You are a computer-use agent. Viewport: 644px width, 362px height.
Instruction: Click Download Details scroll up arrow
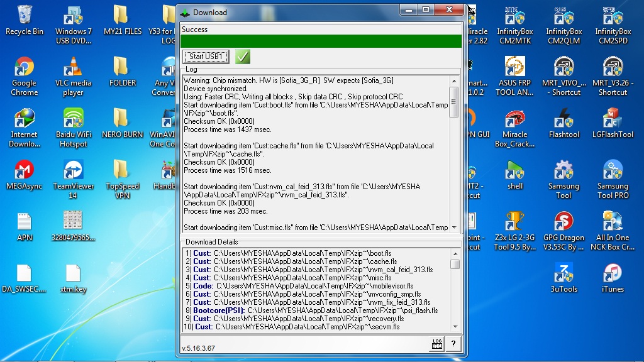click(455, 254)
